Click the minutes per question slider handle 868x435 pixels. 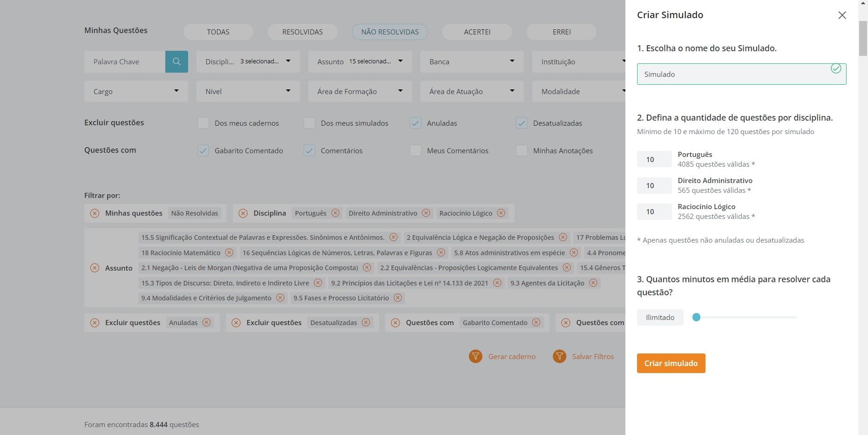(696, 317)
